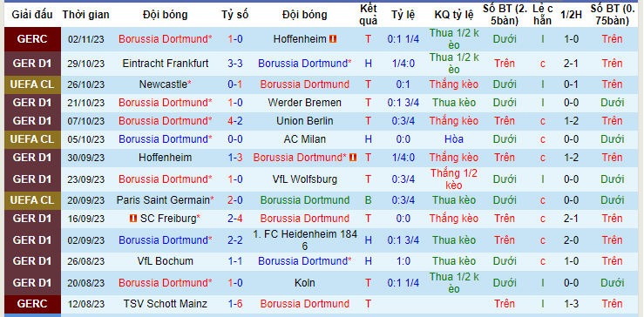Select the UEFA CL label dated 26/10/23

pos(32,84)
